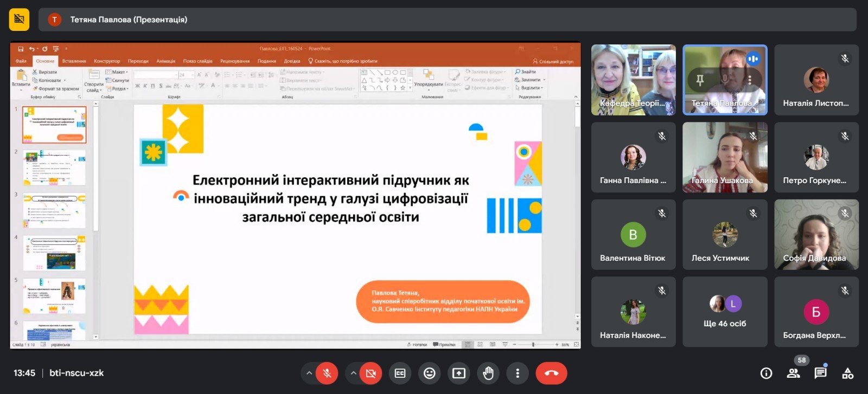Turn on the camera
868x394 pixels.
(x=371, y=373)
